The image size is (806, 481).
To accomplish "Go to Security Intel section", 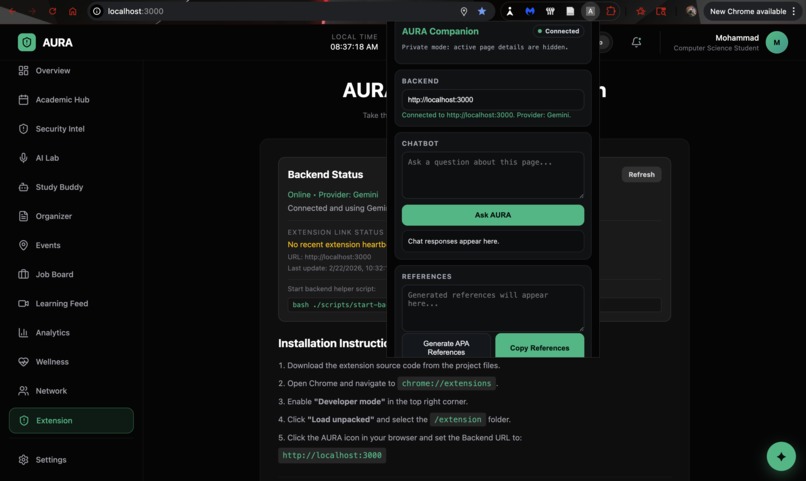I will coord(60,129).
